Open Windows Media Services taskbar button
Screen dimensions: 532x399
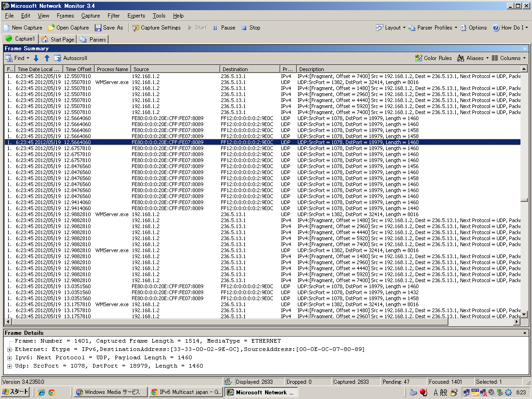click(111, 392)
